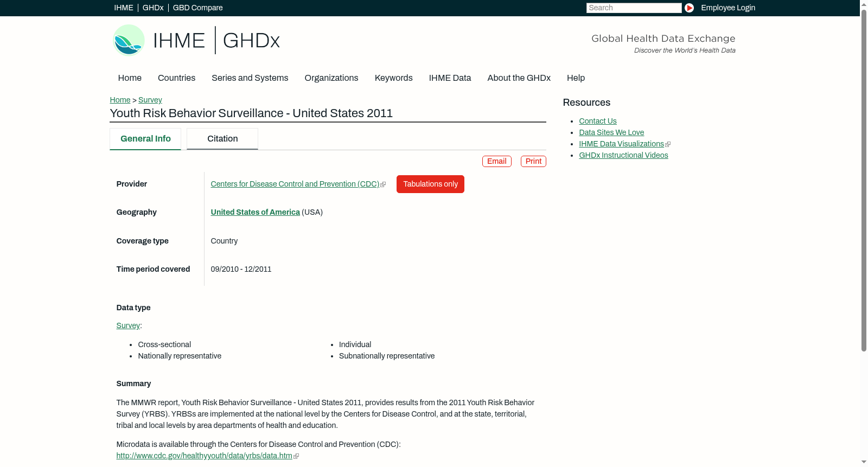Open Centers for Disease Control and Prevention link
This screenshot has height=467, width=868.
click(x=295, y=184)
